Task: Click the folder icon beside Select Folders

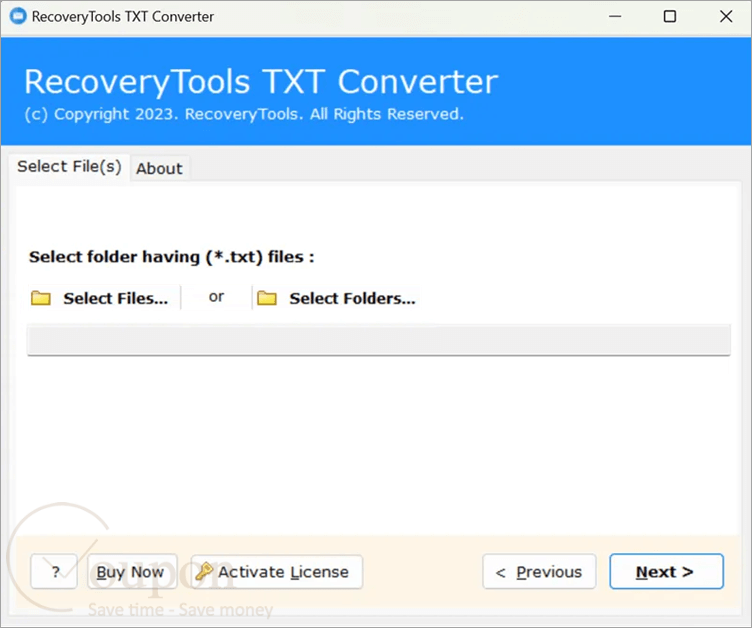Action: click(x=267, y=298)
